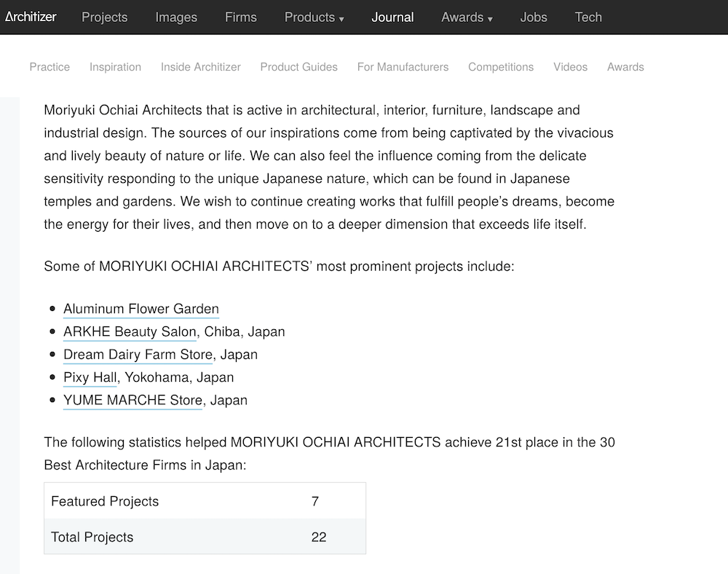Screen dimensions: 728x574
Task: Open Product Guides sub-tab
Action: 298,67
